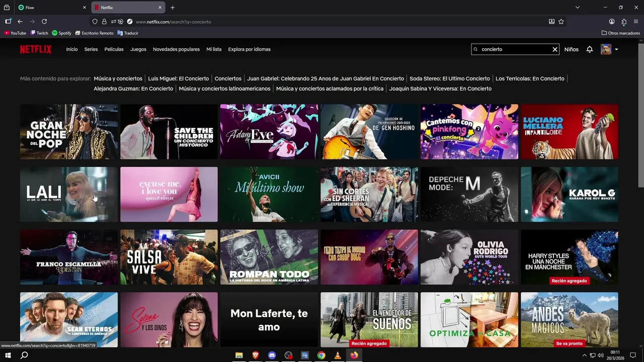Image resolution: width=644 pixels, height=362 pixels.
Task: Click the Netflix logo
Action: click(36, 49)
